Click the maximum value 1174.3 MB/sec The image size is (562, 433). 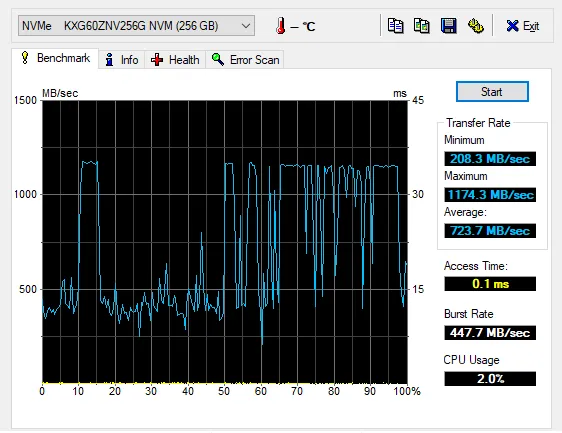tap(490, 195)
